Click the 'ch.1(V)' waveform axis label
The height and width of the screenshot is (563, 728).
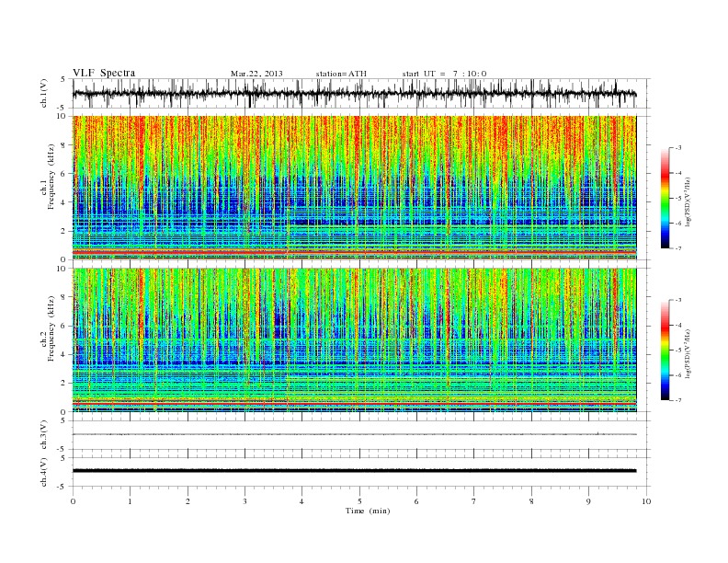[44, 95]
